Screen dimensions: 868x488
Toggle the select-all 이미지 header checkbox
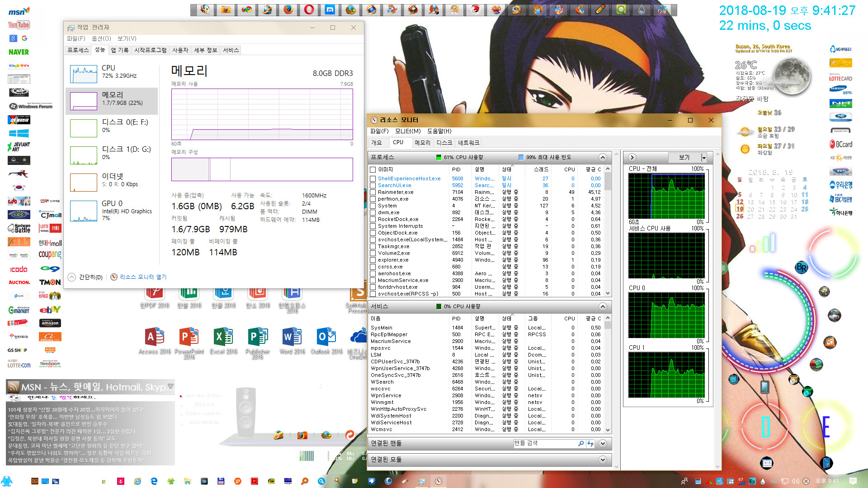tap(373, 169)
